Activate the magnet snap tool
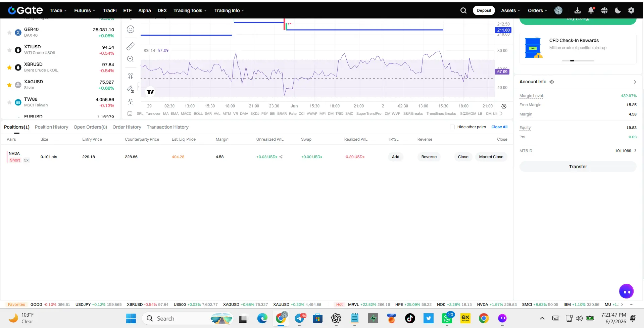This screenshot has width=644, height=328. click(131, 76)
